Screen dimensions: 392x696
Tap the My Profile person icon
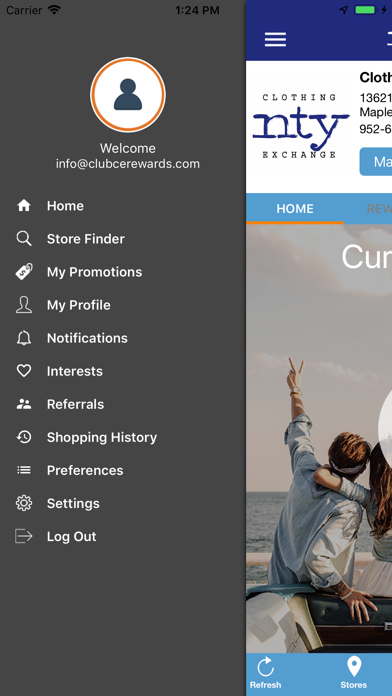24,305
